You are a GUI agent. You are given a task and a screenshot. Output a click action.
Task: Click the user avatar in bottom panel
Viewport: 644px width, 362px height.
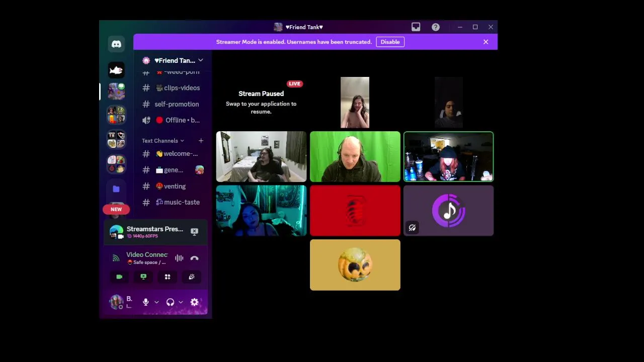pos(116,302)
